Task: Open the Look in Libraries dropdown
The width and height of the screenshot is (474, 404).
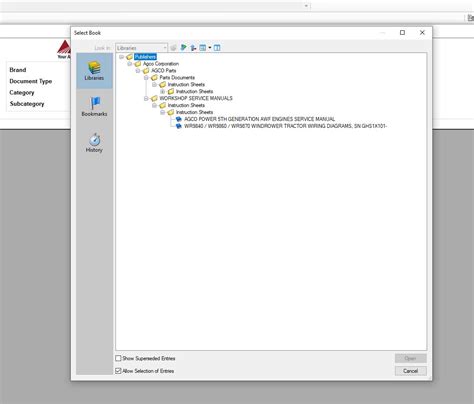Action: point(141,48)
